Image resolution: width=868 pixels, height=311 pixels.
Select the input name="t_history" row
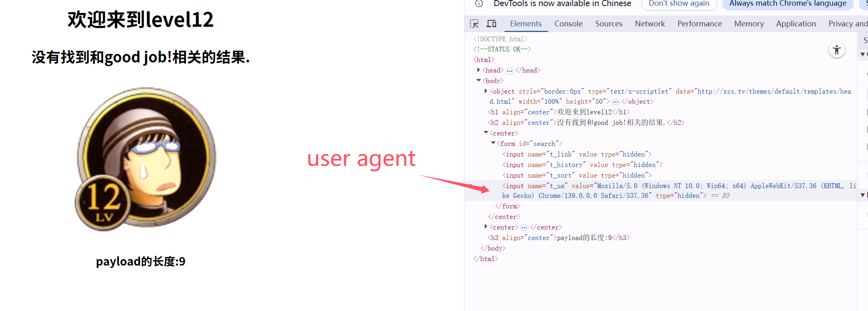click(583, 165)
